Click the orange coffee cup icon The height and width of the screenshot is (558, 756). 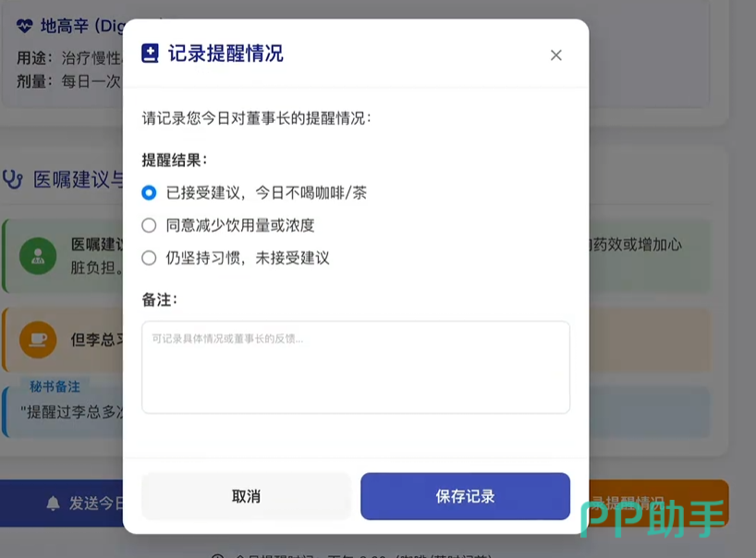38,340
